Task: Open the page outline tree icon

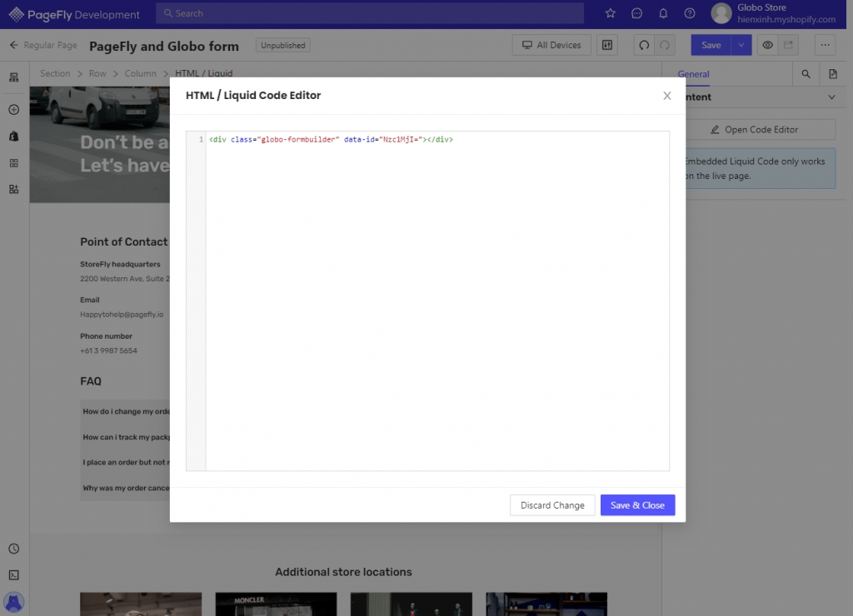Action: 13,77
